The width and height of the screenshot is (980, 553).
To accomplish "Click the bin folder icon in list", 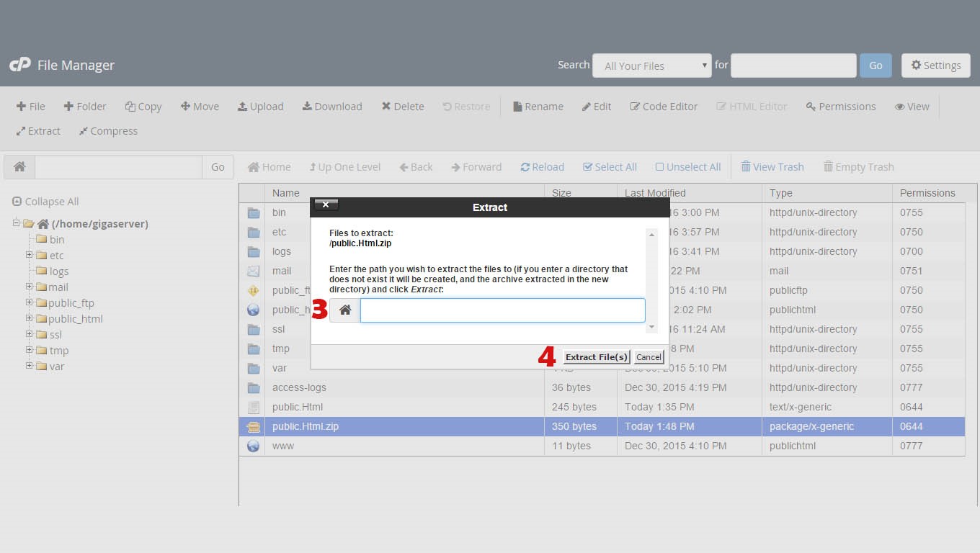I will click(253, 212).
